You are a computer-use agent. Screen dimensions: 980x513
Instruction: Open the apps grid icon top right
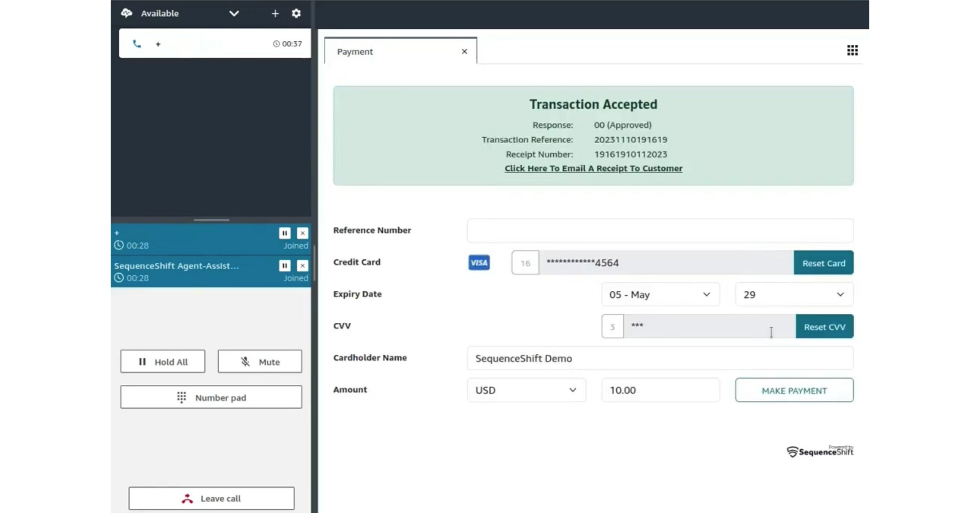852,50
